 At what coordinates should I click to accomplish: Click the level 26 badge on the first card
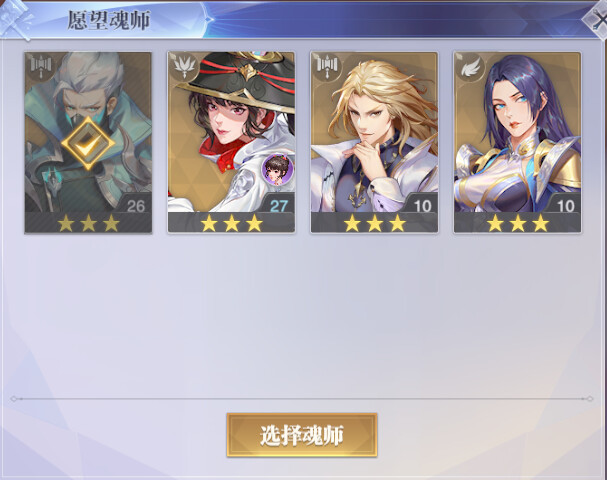(x=135, y=206)
